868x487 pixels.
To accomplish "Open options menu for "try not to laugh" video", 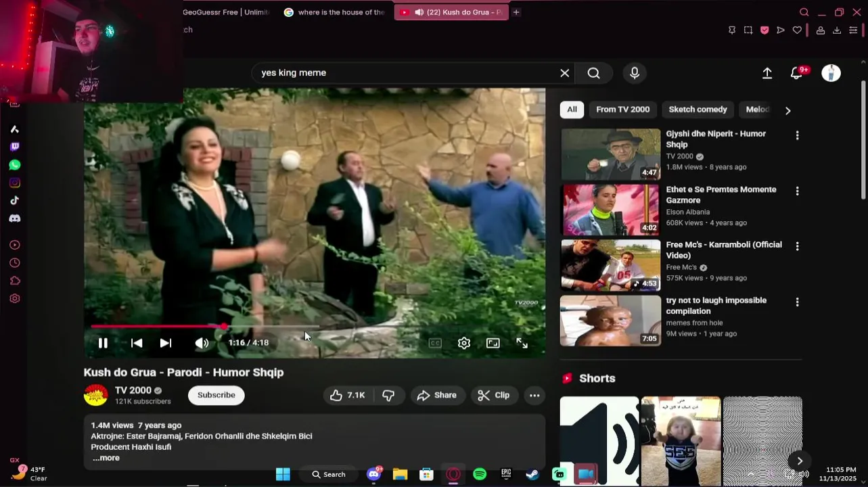I will click(797, 302).
